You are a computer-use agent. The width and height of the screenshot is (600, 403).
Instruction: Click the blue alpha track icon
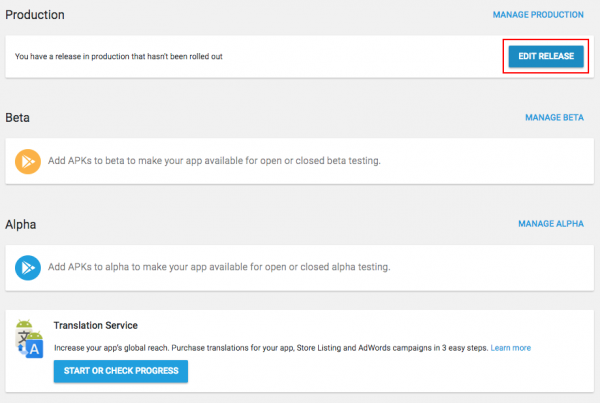(28, 267)
